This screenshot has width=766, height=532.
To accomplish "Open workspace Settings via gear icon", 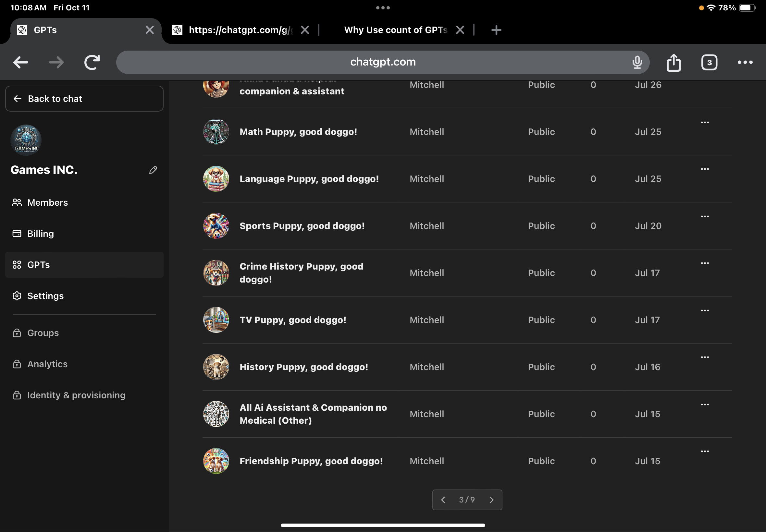I will tap(17, 296).
